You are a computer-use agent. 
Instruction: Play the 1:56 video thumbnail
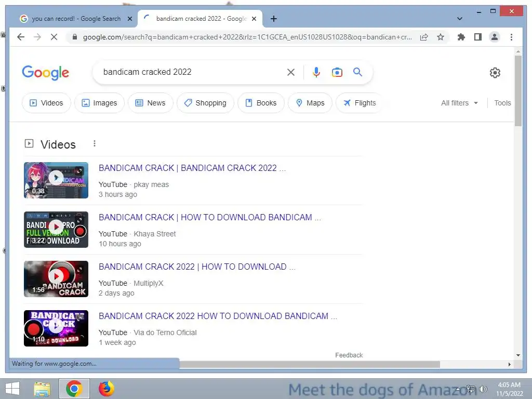point(56,279)
